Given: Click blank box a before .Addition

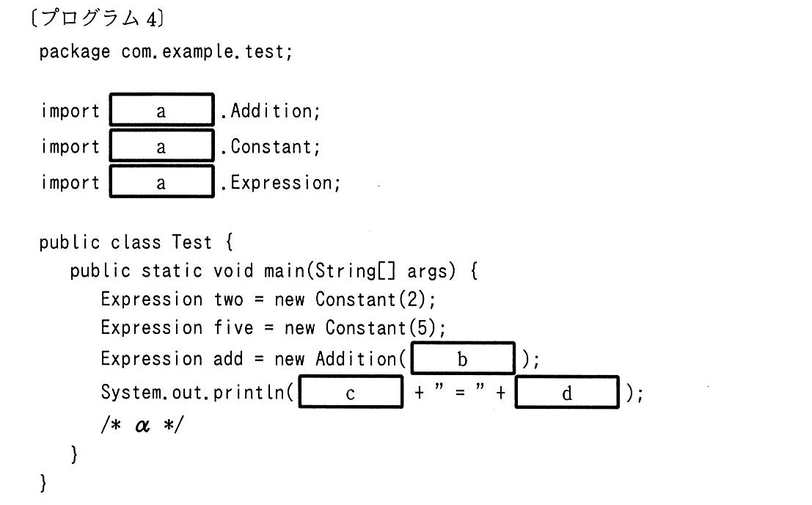Looking at the screenshot, I should coord(161,109).
